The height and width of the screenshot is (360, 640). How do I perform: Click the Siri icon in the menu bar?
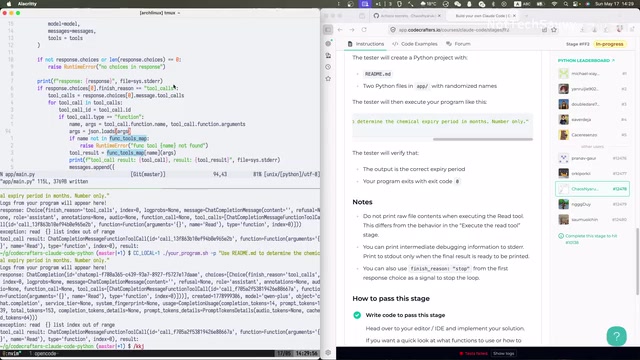[587, 4]
